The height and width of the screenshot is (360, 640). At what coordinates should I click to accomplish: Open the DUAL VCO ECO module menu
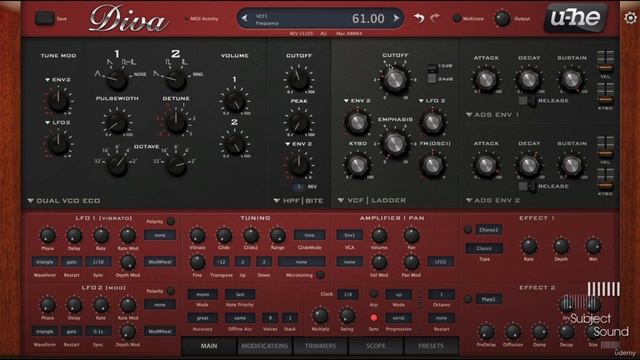click(x=64, y=201)
